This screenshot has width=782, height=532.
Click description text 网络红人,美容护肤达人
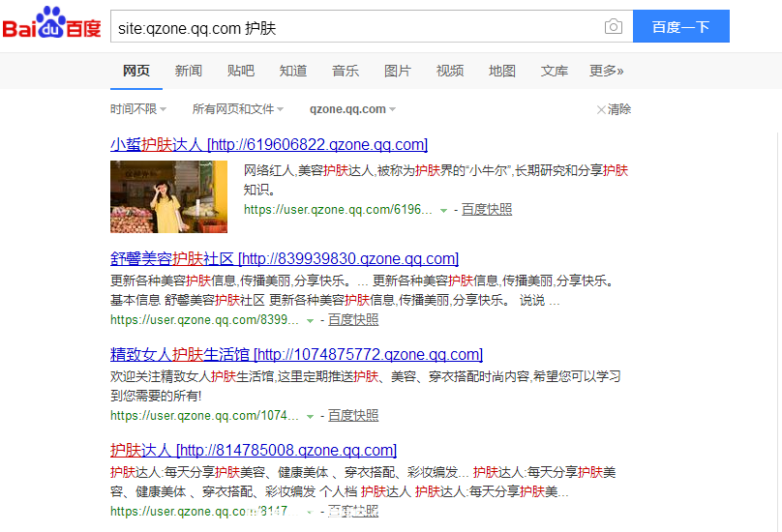[x=436, y=180]
